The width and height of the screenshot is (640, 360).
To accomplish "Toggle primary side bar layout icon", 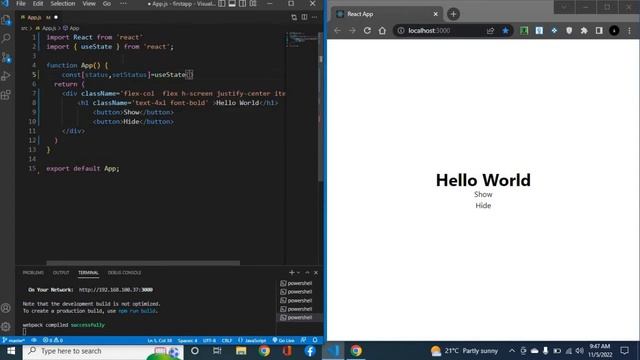I will [x=222, y=4].
